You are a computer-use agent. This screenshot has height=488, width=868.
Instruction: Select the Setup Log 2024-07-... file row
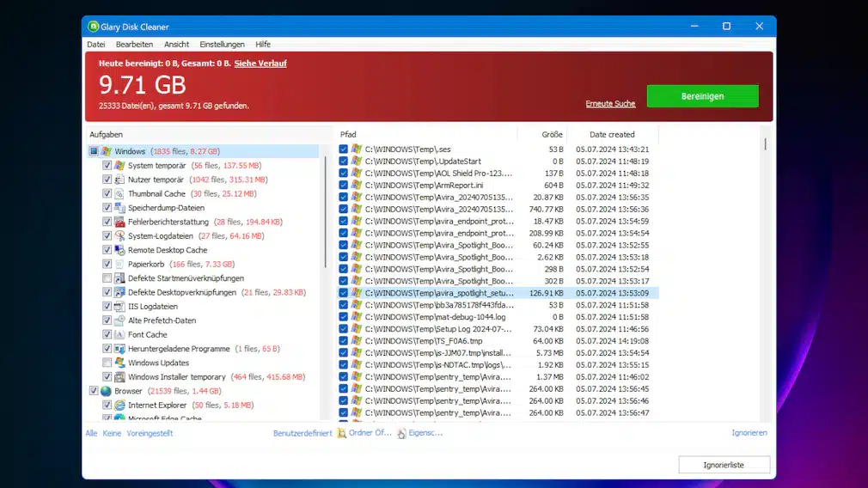tap(498, 329)
